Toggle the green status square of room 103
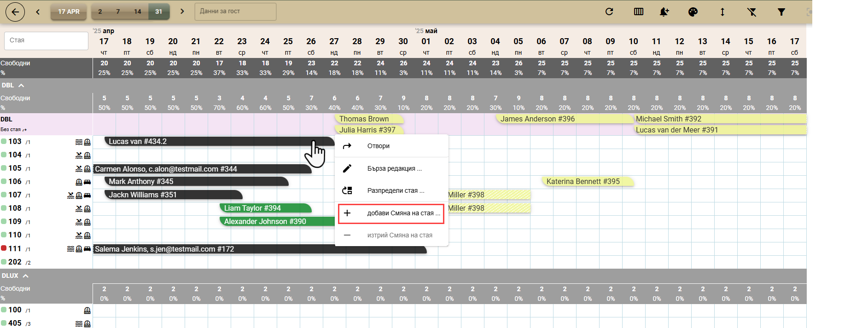868x328 pixels. pyautogui.click(x=4, y=141)
